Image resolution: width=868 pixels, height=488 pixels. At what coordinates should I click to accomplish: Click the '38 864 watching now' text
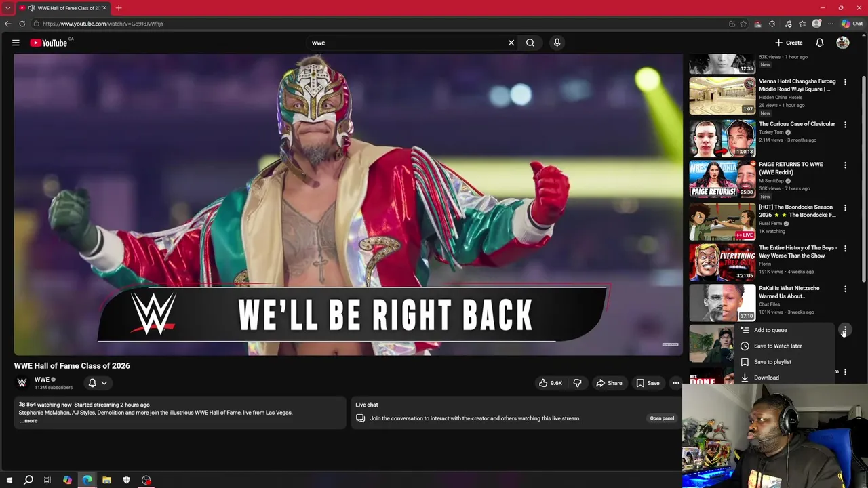[45, 405]
